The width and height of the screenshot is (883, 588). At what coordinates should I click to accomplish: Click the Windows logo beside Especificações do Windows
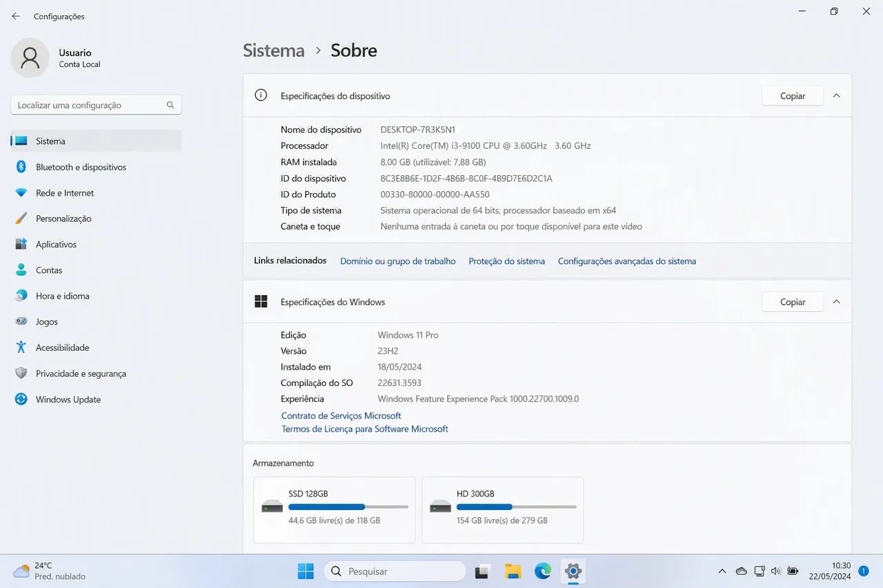pos(261,301)
